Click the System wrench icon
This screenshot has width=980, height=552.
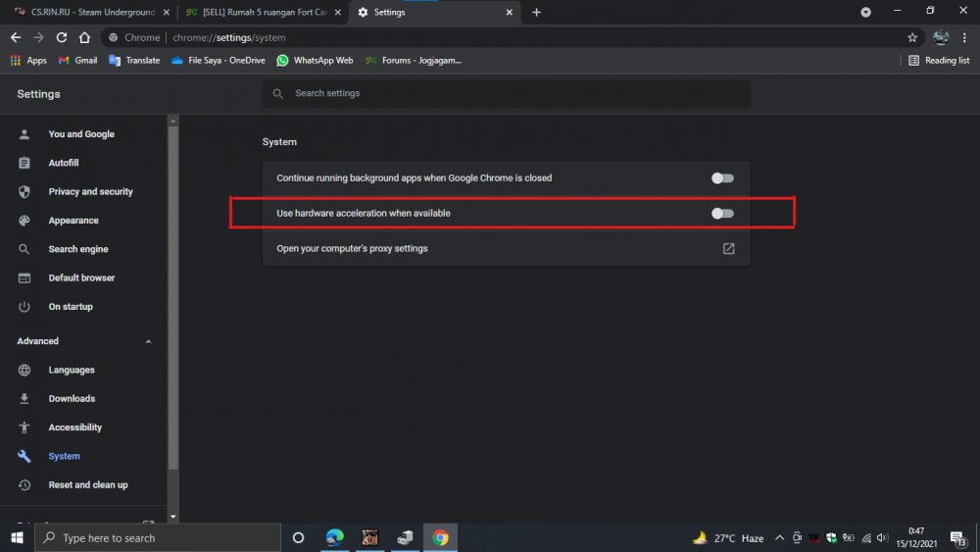(24, 456)
